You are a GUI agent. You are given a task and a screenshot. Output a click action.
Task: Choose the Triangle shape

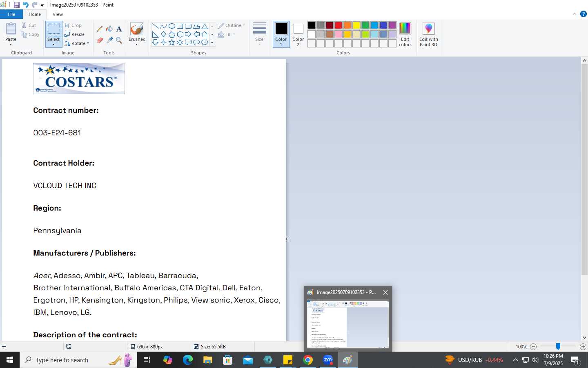(x=205, y=26)
